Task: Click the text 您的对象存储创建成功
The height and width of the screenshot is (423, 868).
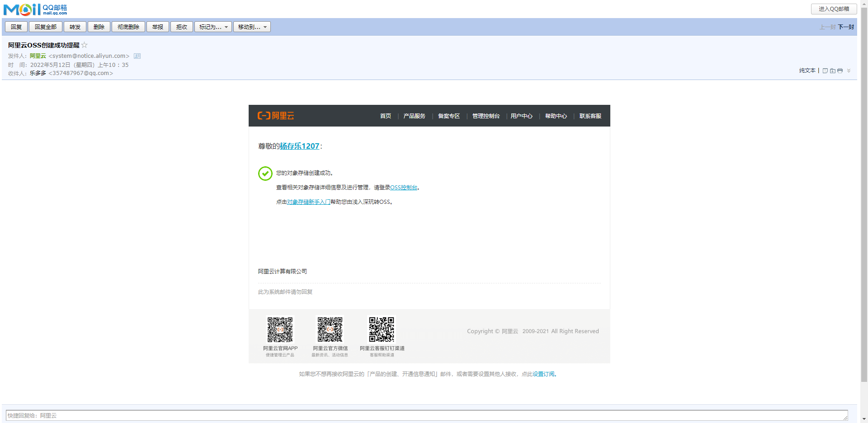Action: (x=305, y=173)
